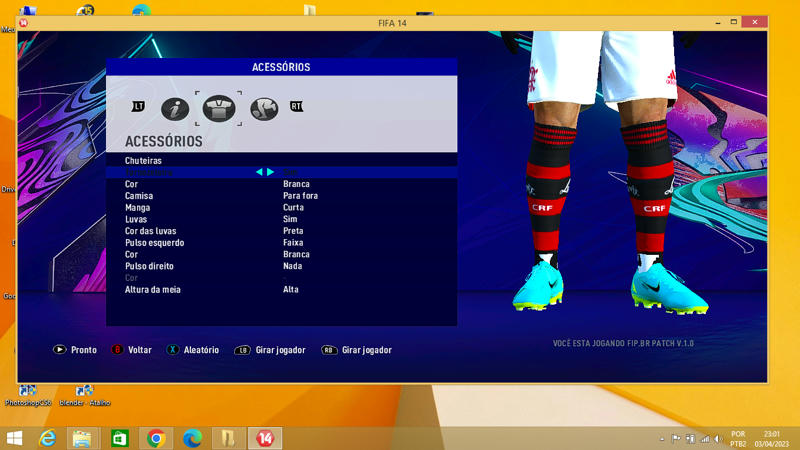Viewport: 800px width, 450px height.
Task: Select the Pulso esquerdo option
Action: coord(155,243)
